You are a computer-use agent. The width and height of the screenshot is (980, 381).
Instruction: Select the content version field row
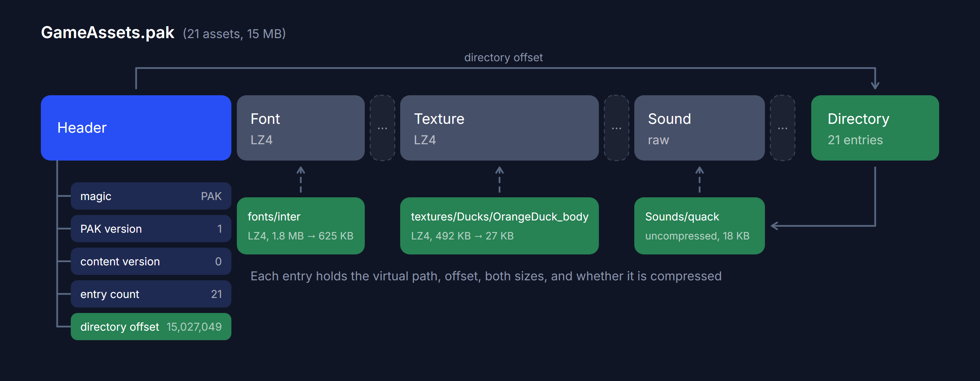151,262
